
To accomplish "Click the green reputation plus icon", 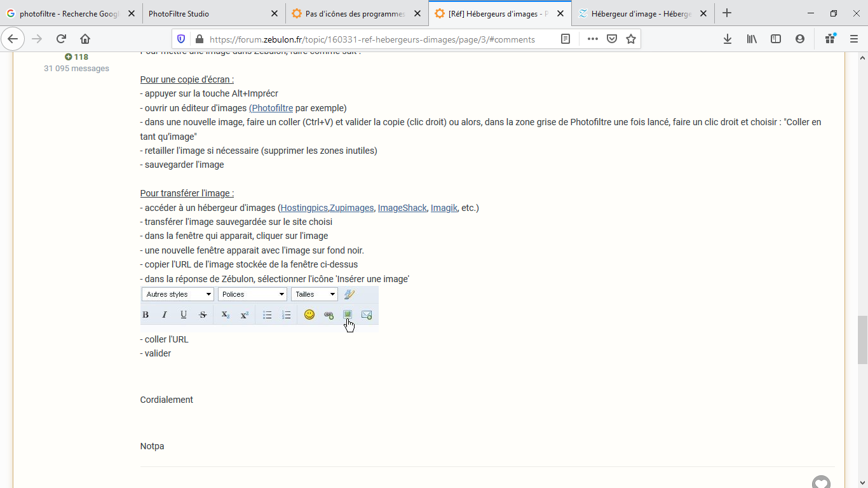I will [69, 57].
